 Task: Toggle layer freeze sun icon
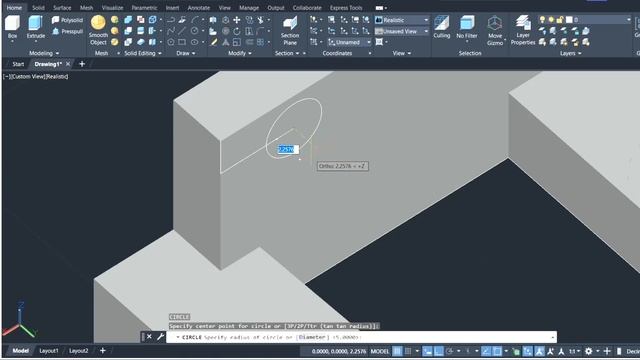pyautogui.click(x=551, y=20)
